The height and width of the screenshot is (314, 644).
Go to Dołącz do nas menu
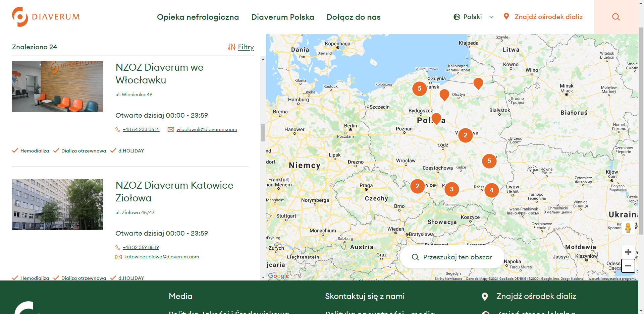click(x=354, y=17)
